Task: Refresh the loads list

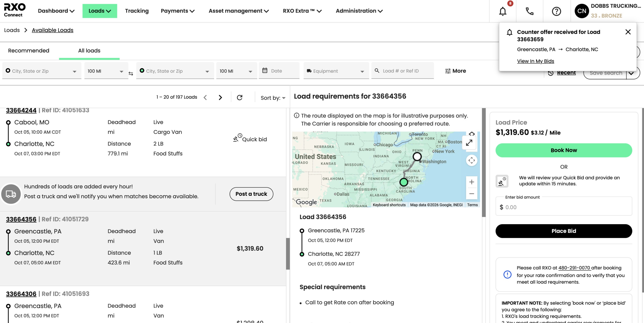Action: (x=239, y=97)
